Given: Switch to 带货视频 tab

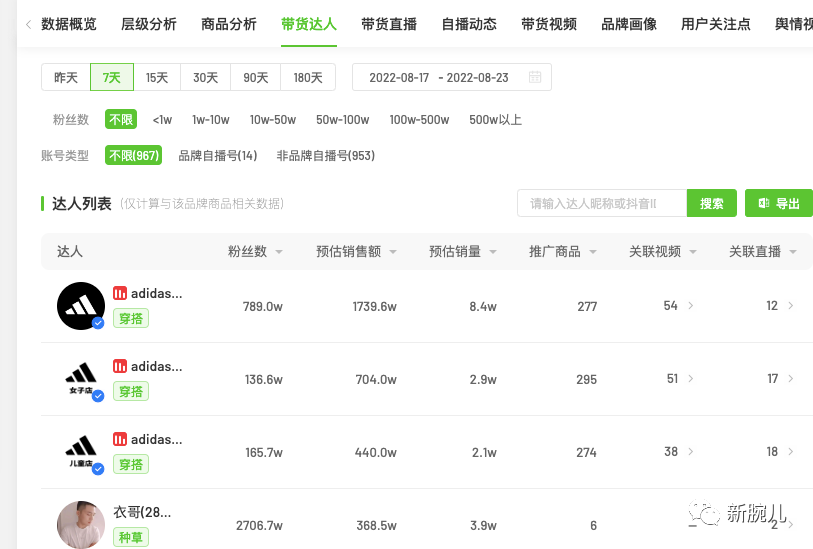Looking at the screenshot, I should click(549, 24).
